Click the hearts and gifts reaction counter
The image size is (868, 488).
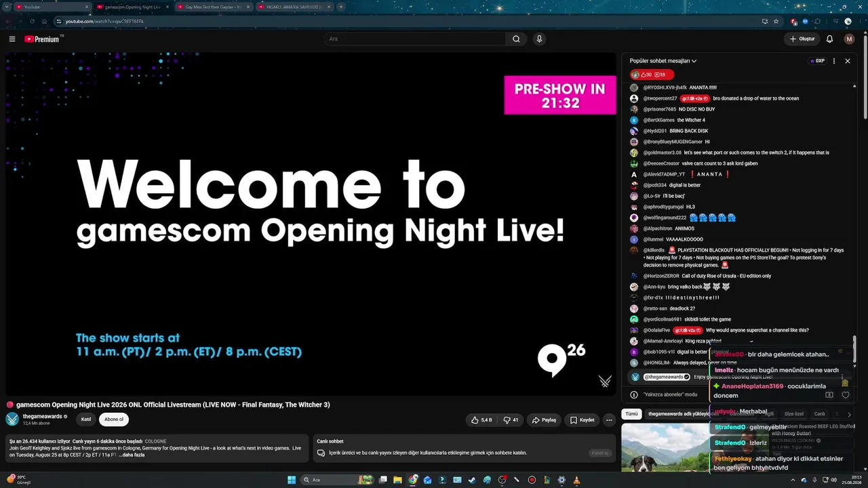[651, 75]
